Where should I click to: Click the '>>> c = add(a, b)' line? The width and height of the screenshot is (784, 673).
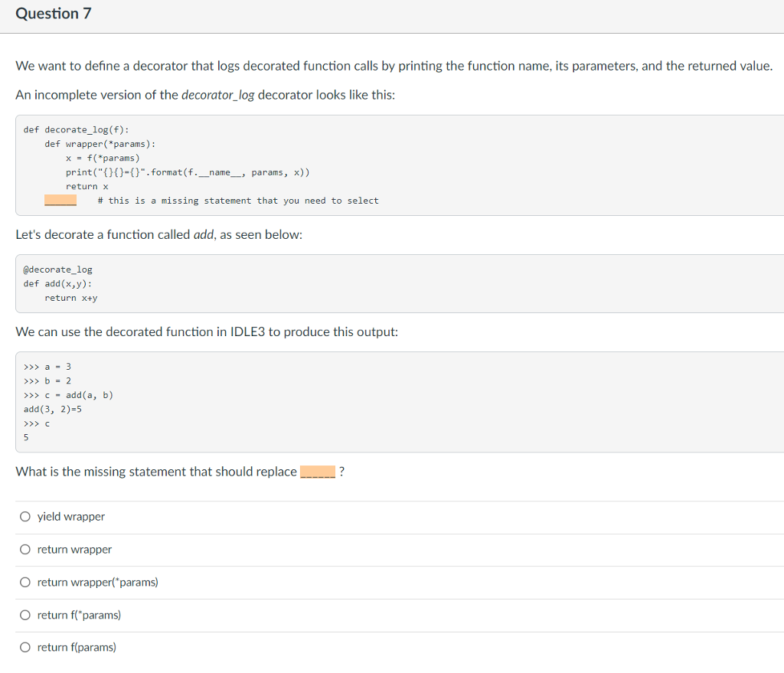tap(69, 395)
